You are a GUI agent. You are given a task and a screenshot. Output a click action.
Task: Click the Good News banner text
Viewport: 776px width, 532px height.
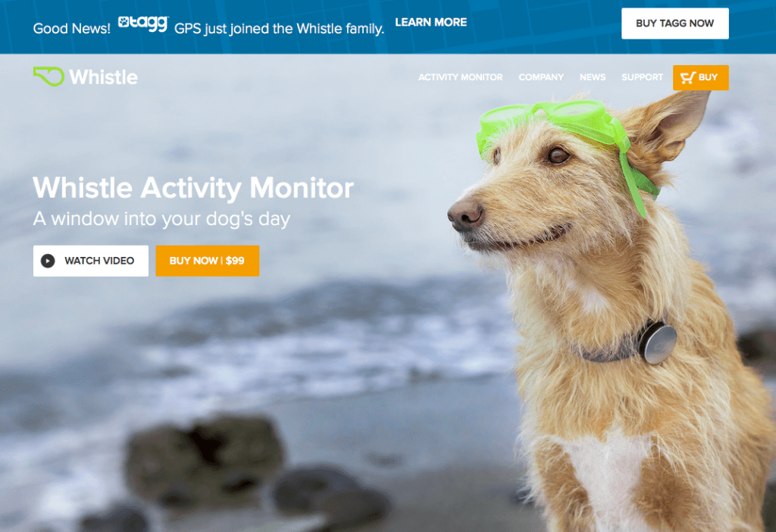tap(72, 29)
